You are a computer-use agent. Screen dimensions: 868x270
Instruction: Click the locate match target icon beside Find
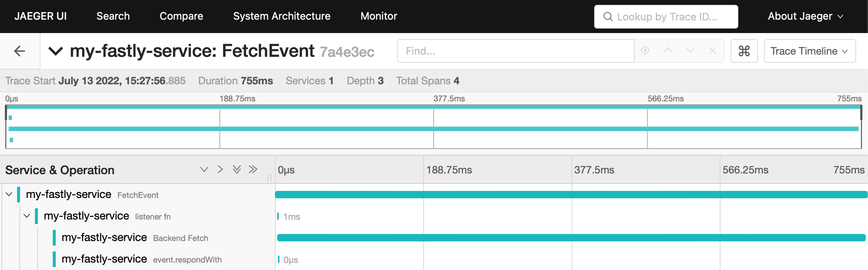click(645, 51)
